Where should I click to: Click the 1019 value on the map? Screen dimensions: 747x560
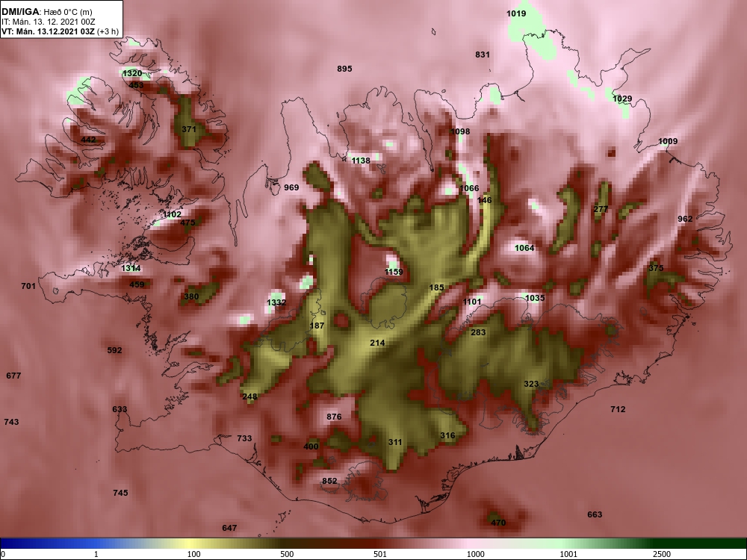[516, 13]
